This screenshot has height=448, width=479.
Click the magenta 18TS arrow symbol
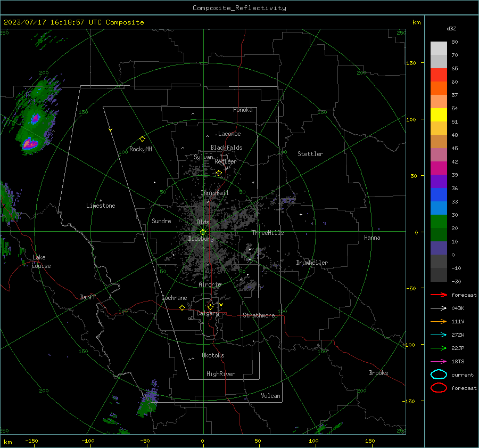pos(439,362)
